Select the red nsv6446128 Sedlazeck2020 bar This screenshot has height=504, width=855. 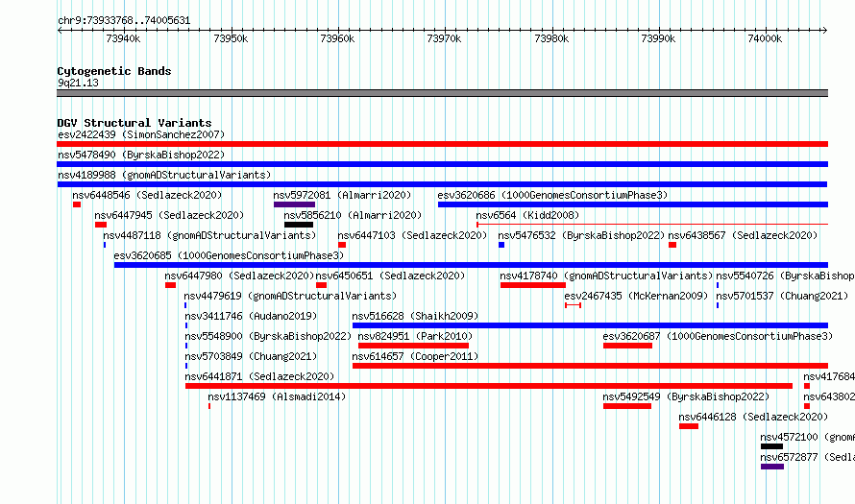(689, 426)
